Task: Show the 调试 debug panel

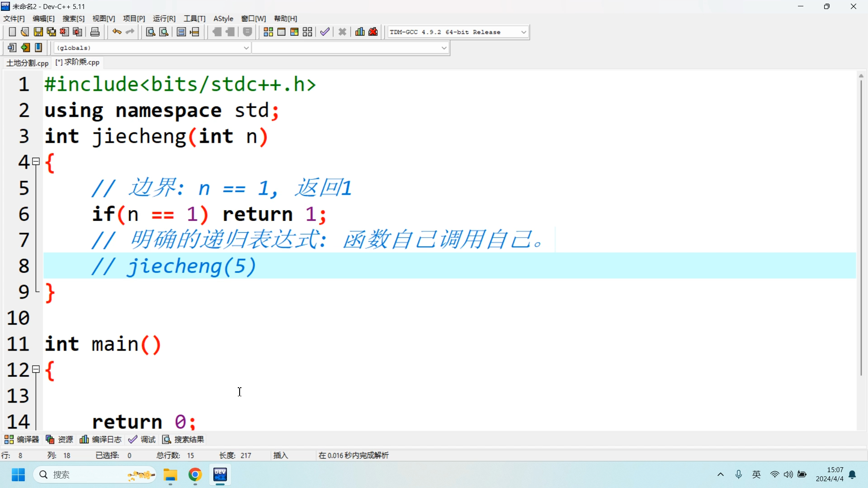Action: click(x=142, y=440)
